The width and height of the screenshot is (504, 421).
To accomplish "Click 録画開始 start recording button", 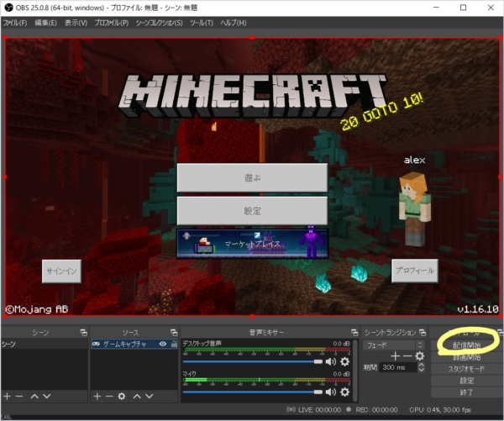I will click(x=466, y=357).
